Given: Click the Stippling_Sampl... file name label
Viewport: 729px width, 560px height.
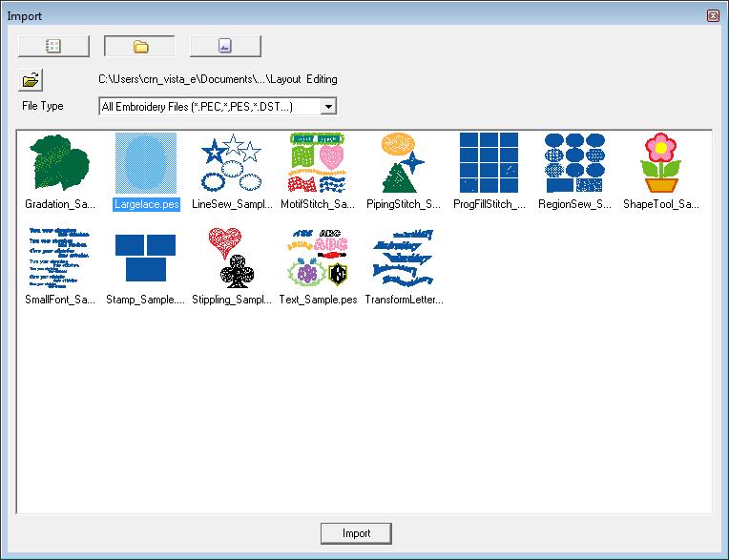Looking at the screenshot, I should click(x=232, y=300).
